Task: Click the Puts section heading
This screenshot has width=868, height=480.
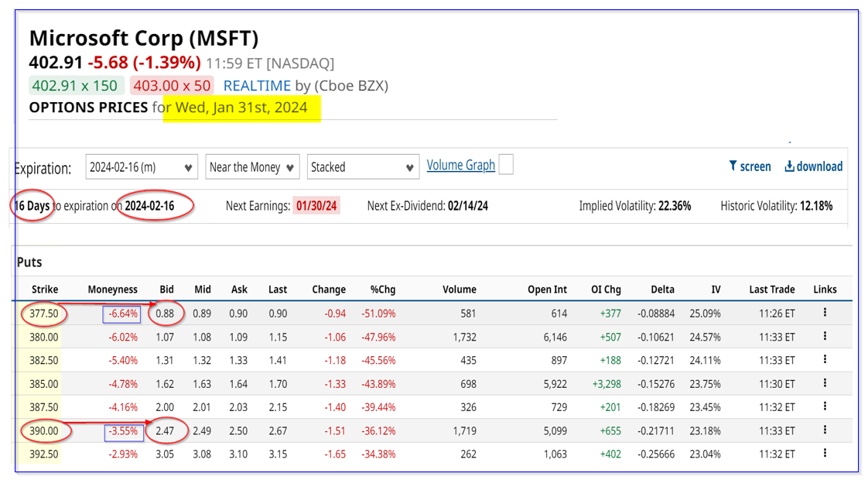Action: pyautogui.click(x=29, y=262)
